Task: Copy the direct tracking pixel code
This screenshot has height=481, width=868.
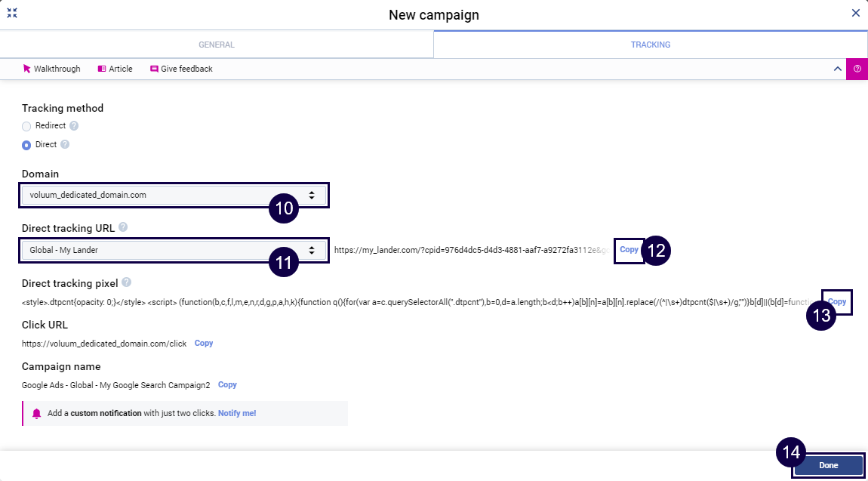Action: click(836, 301)
